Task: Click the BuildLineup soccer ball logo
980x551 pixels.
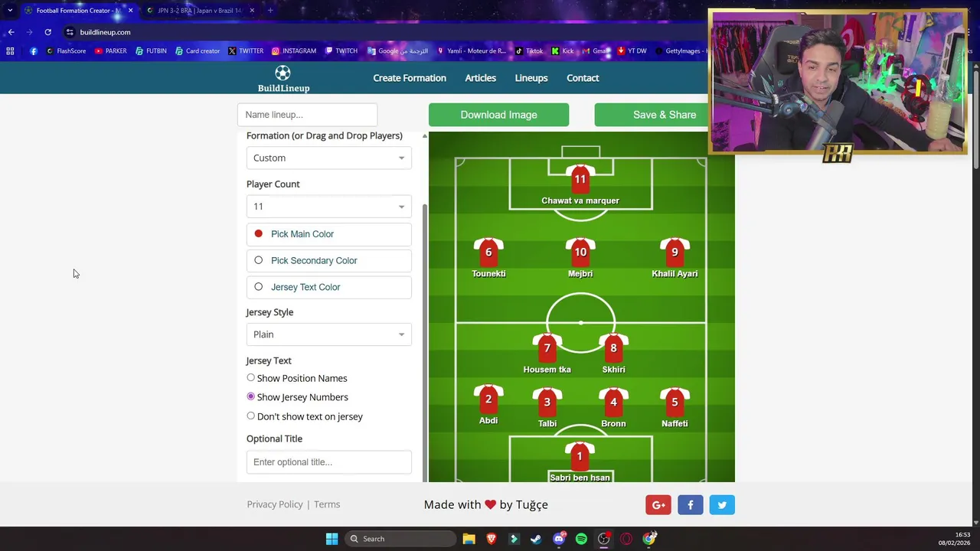Action: [x=283, y=73]
